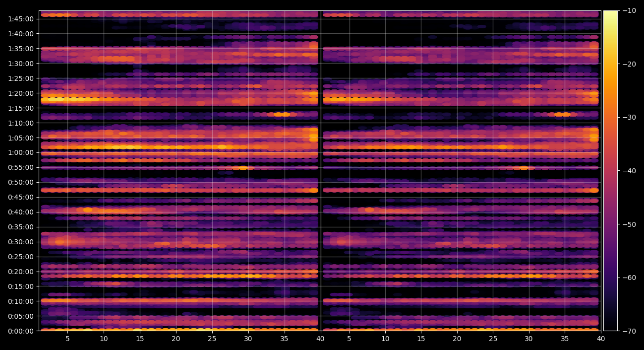
Task: Select the −60 colorbar tick label
Action: coord(630,278)
